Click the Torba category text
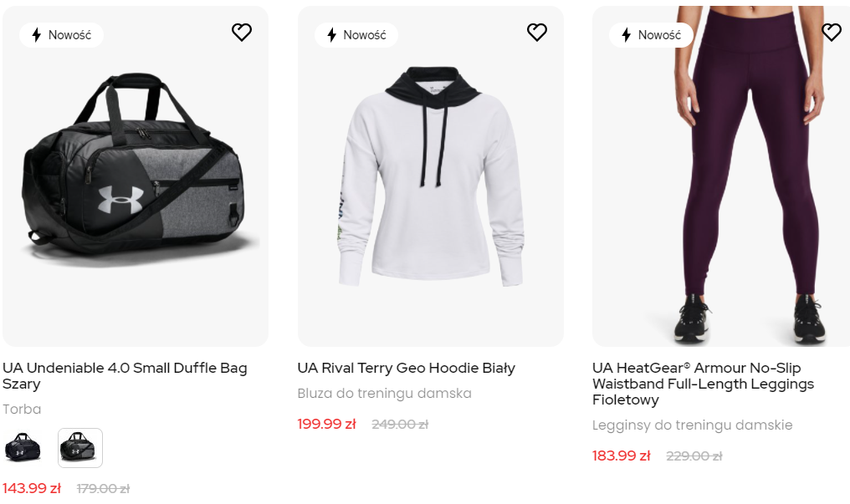The width and height of the screenshot is (850, 504). pos(22,410)
